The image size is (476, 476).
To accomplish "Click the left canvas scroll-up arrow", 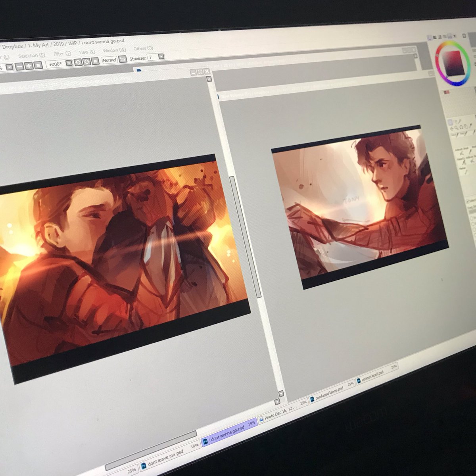I will 209,79.
